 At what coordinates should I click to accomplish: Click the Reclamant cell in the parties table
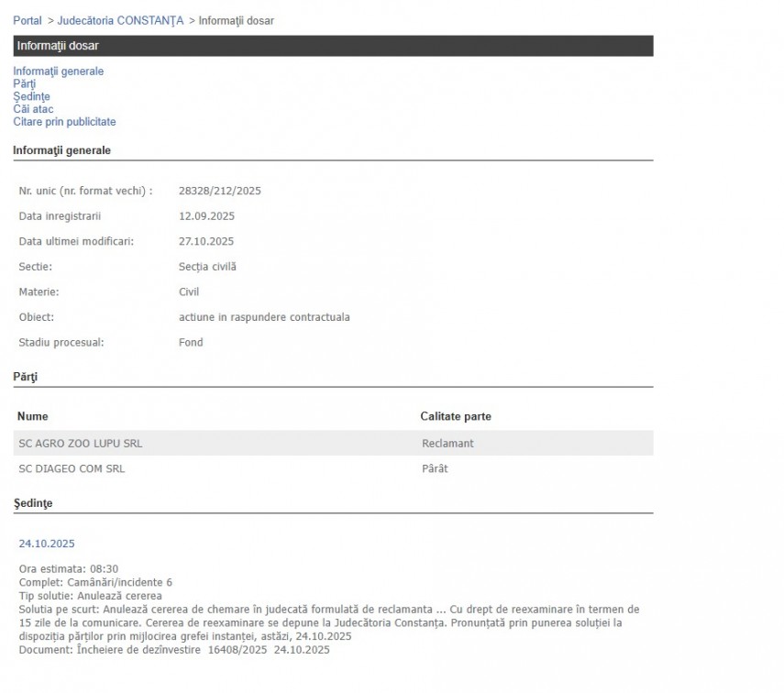447,444
